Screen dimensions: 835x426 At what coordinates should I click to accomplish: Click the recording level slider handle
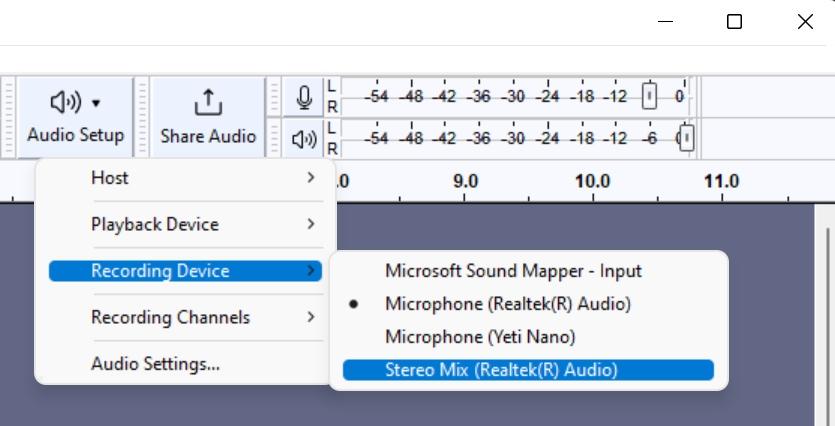(649, 96)
